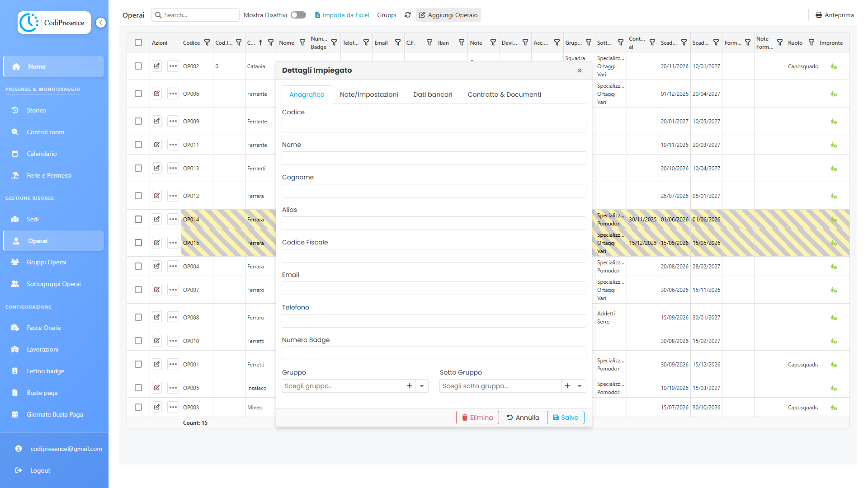
Task: Open Gruppi Operai in the sidebar
Action: pos(46,262)
